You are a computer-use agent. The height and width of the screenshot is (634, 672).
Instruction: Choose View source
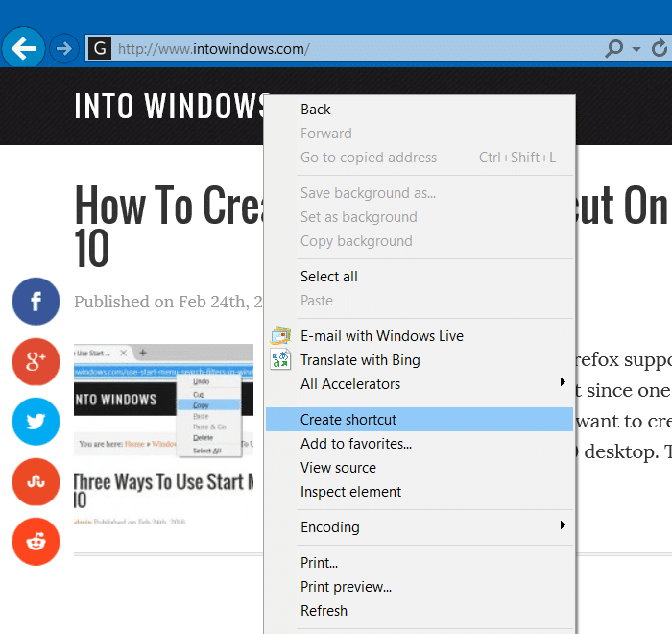pyautogui.click(x=420, y=468)
